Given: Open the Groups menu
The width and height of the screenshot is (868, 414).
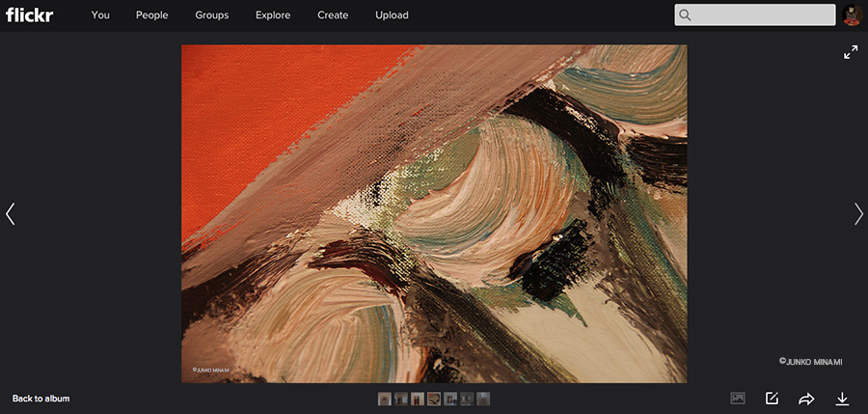Looking at the screenshot, I should point(211,15).
